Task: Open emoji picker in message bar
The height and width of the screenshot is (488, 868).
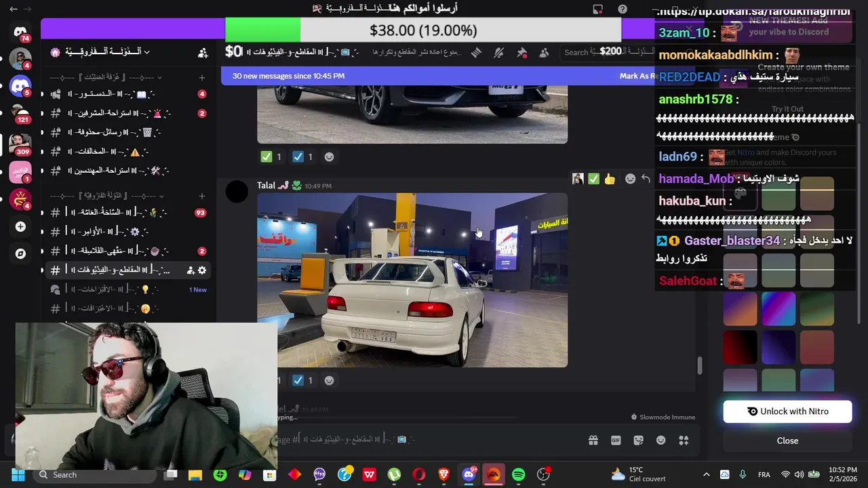Action: point(661,440)
